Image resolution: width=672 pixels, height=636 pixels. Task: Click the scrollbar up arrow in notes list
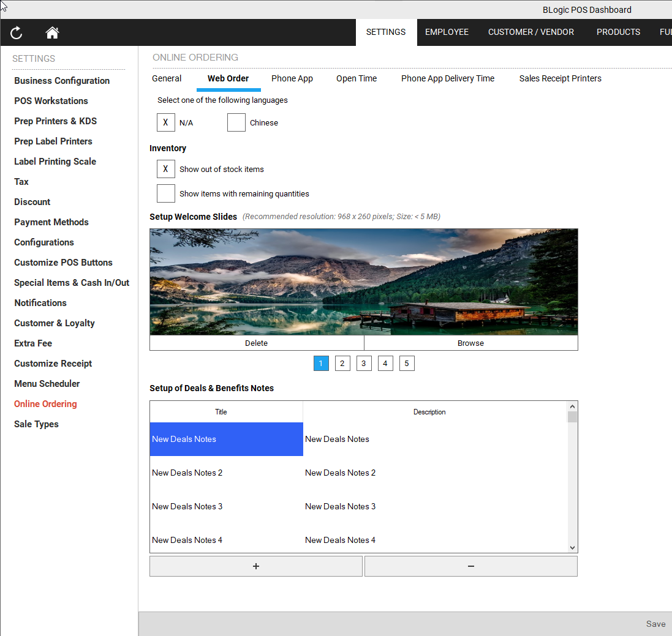[572, 405]
